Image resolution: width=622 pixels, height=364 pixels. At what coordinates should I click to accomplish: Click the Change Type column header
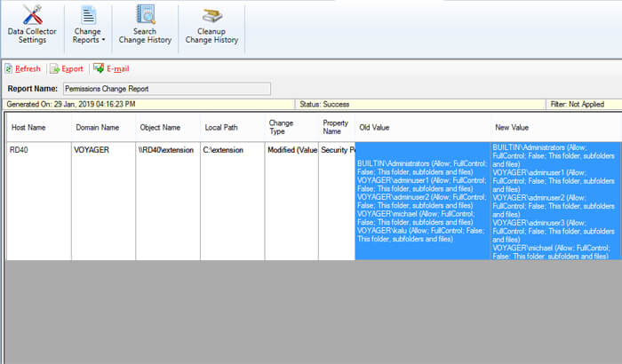(x=280, y=127)
